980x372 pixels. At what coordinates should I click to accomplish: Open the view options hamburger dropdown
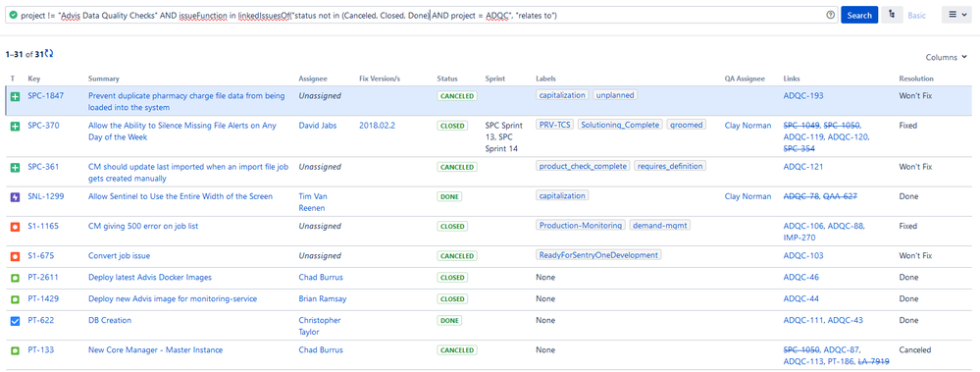click(957, 15)
